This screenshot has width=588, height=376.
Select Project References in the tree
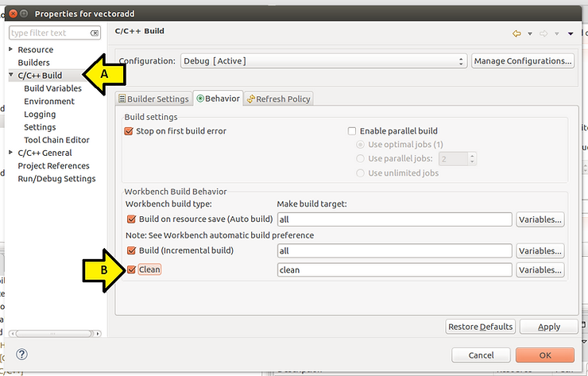(53, 166)
